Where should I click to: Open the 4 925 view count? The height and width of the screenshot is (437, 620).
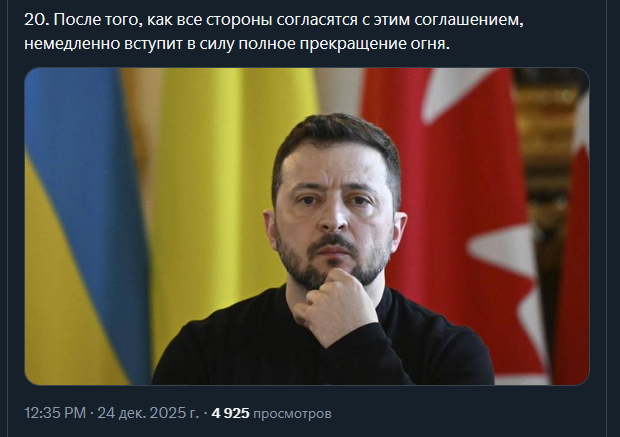pos(231,413)
